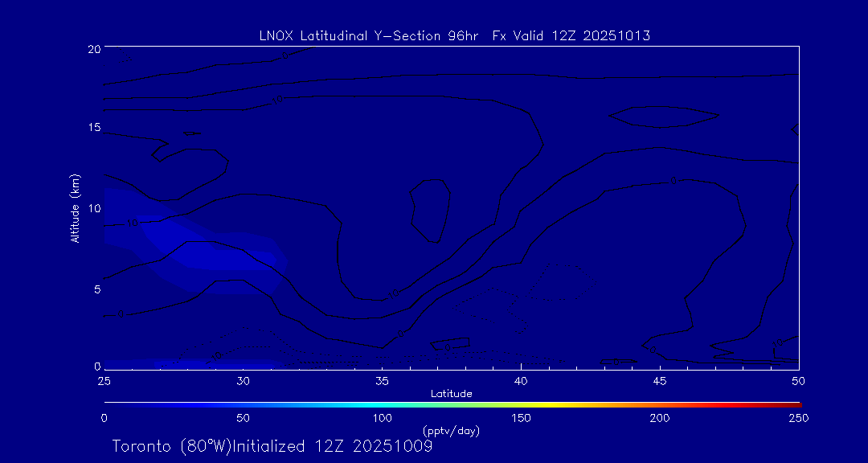Select the colorbar tick label 200
Image resolution: width=868 pixels, height=463 pixels.
point(660,418)
